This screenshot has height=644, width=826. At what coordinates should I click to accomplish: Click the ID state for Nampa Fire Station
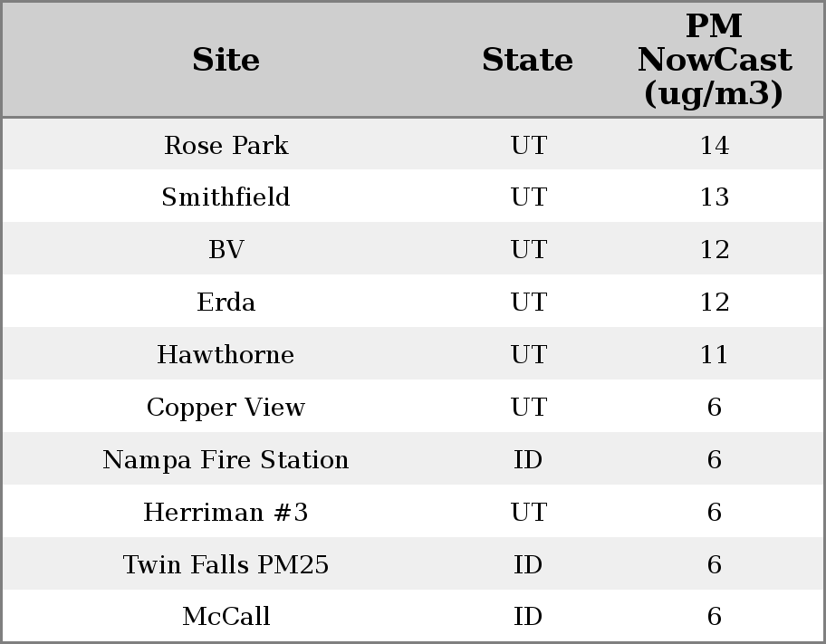[x=528, y=460]
